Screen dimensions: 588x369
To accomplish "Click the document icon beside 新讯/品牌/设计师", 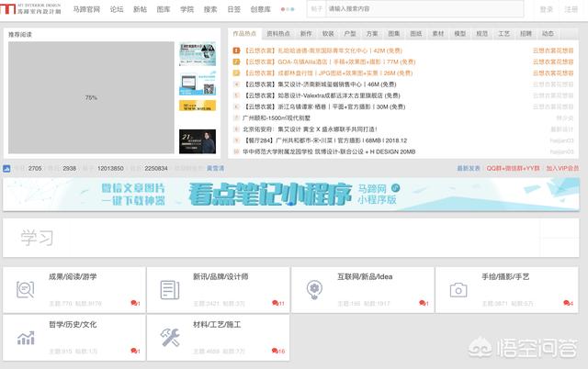I will (169, 290).
